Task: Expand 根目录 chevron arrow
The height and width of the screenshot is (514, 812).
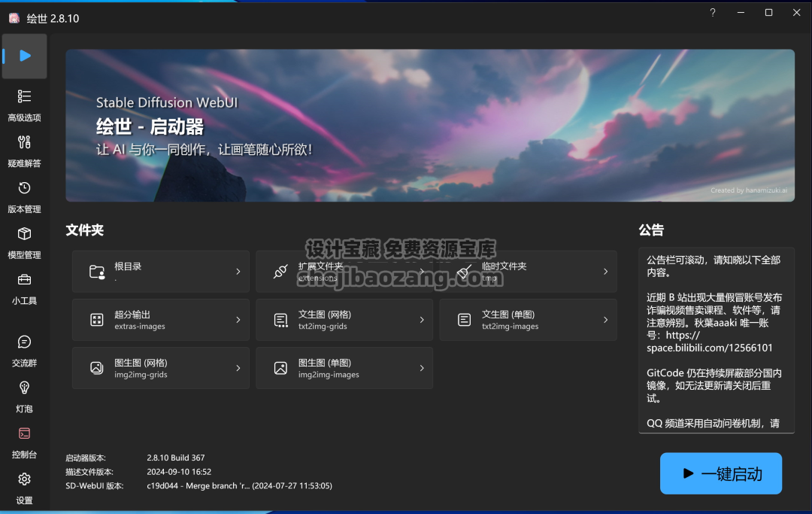Action: click(238, 272)
